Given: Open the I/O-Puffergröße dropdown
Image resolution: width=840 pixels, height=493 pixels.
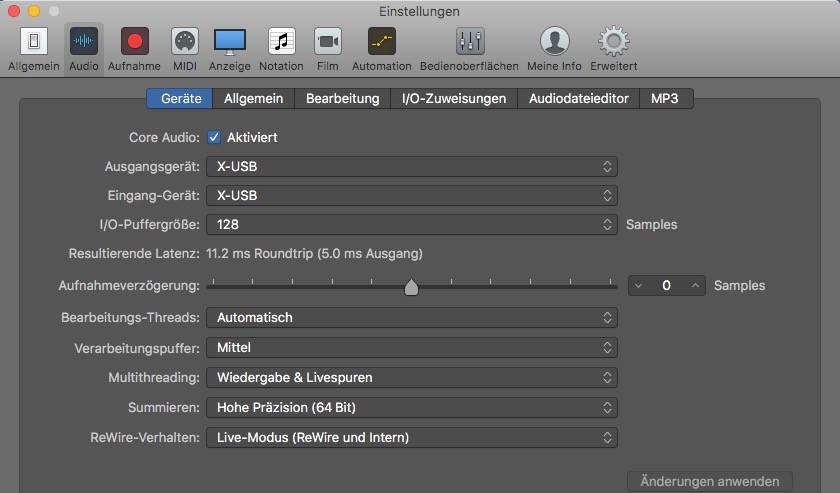Looking at the screenshot, I should click(x=411, y=225).
